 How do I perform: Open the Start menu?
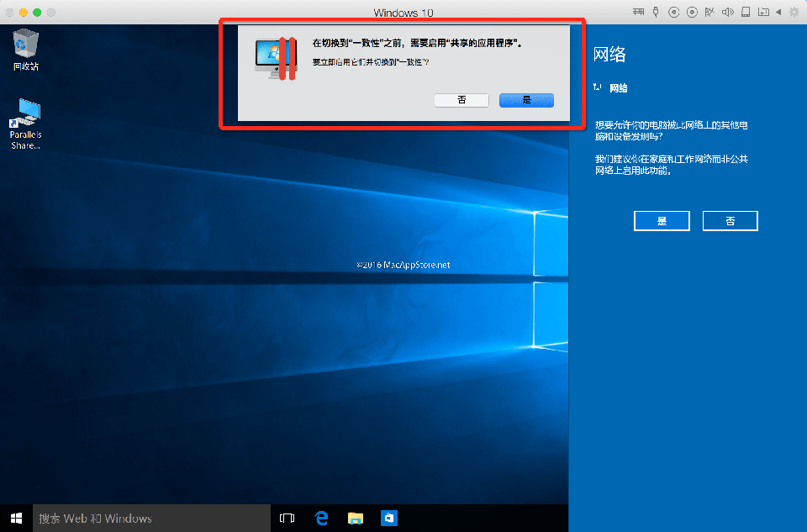(x=15, y=519)
